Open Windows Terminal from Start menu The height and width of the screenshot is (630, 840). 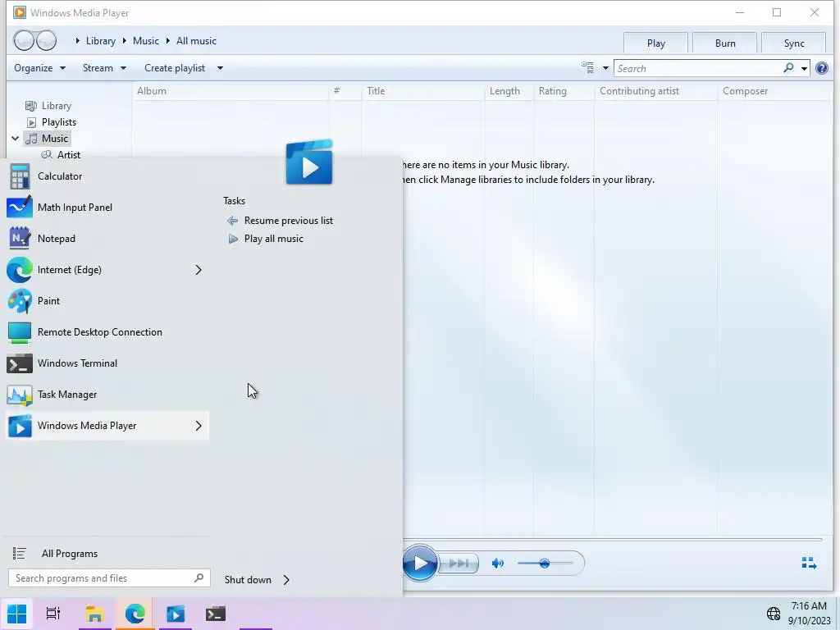(x=107, y=363)
